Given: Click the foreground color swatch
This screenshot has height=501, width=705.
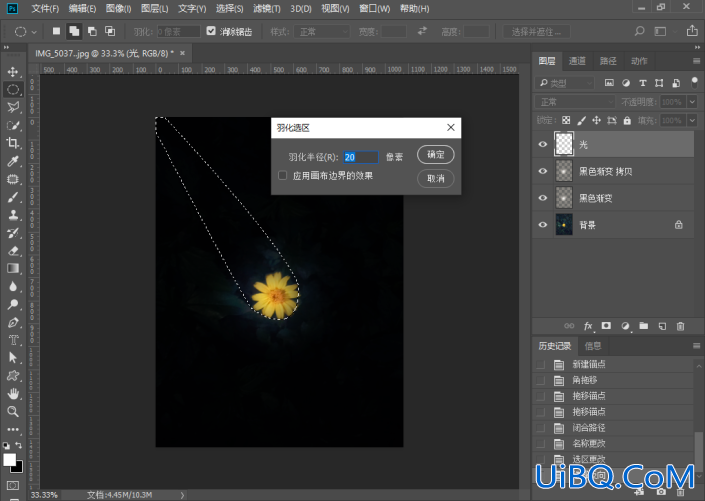Looking at the screenshot, I should 9,460.
